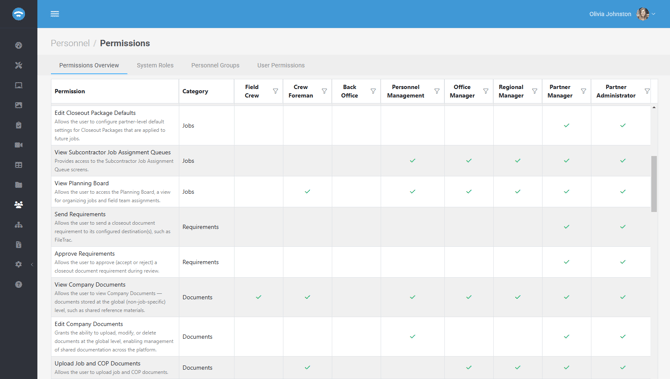Collapse the sidebar with the small chevron arrow
Viewport: 670px width, 379px height.
coord(32,264)
